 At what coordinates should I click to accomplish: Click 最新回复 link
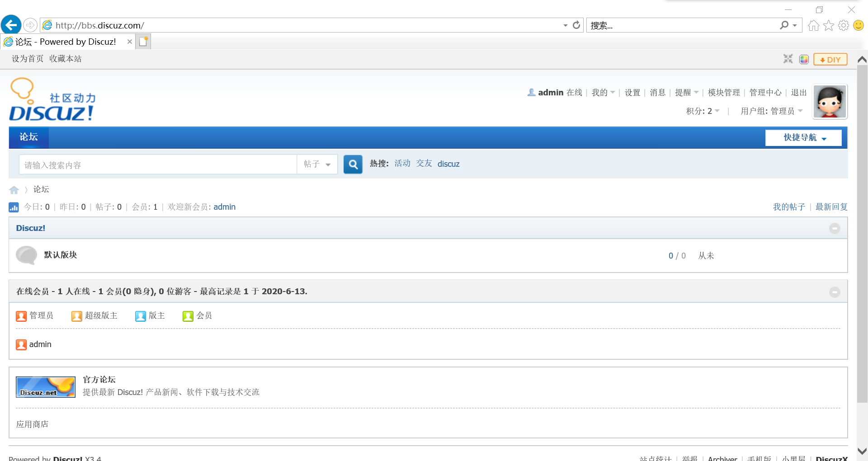[x=831, y=207]
